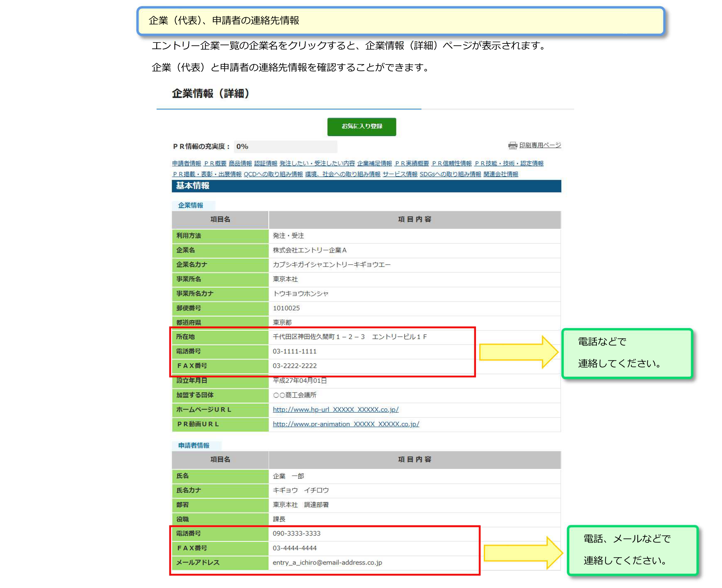Click the 認証情報 link
This screenshot has width=722, height=588.
point(265,163)
